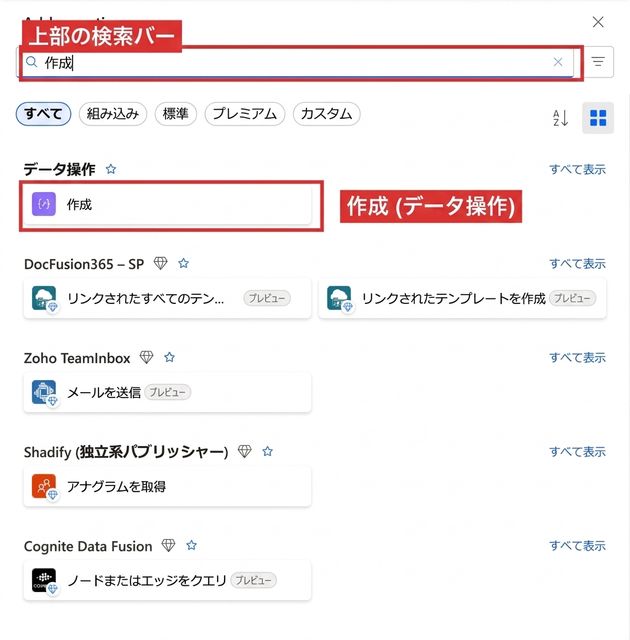Show all Shadify actions

pyautogui.click(x=577, y=452)
